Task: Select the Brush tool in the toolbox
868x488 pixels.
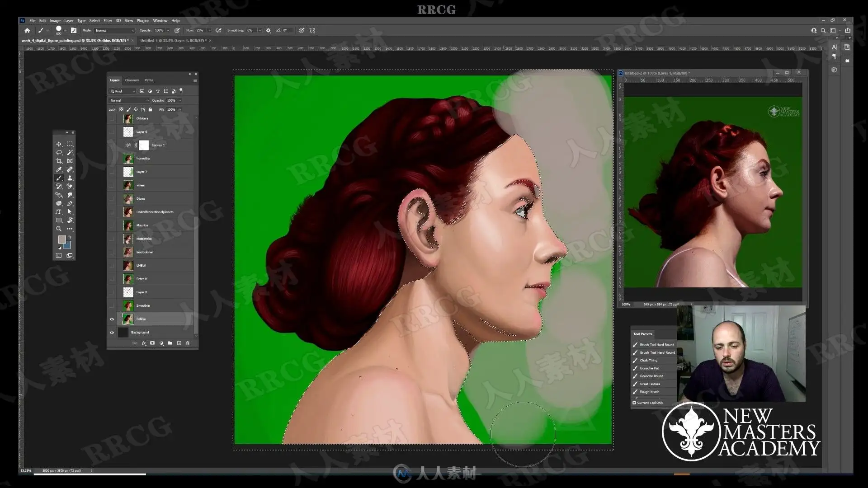Action: [59, 178]
